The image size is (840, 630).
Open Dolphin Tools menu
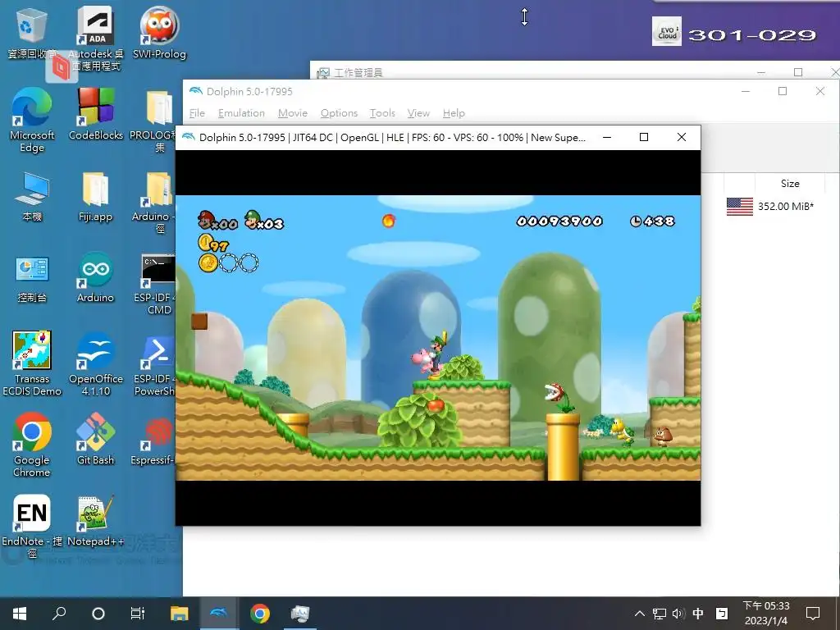click(382, 113)
